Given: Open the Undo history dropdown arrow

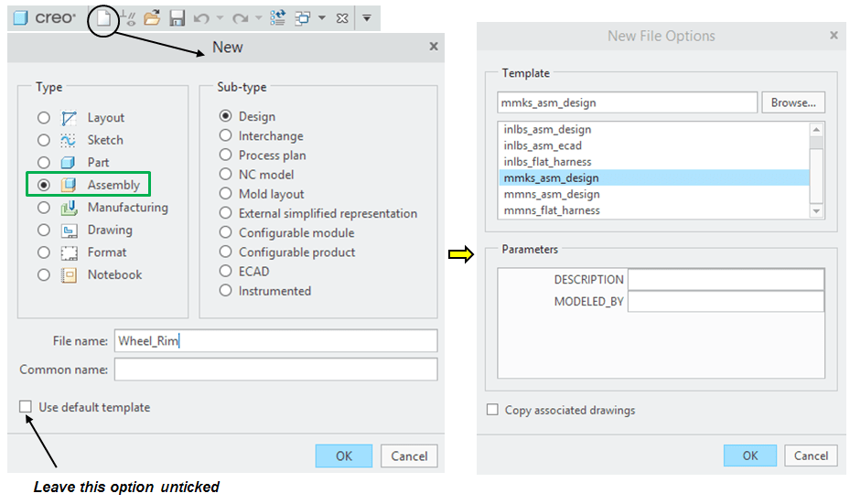Looking at the screenshot, I should click(220, 17).
